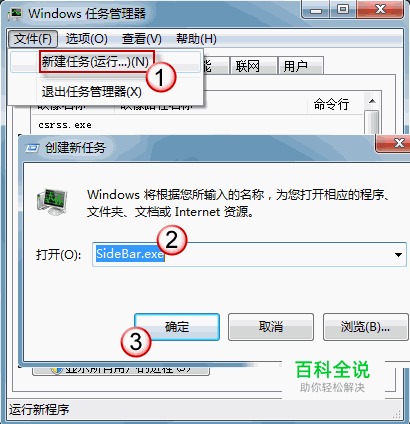Minimize the Task Manager window

click(x=315, y=10)
